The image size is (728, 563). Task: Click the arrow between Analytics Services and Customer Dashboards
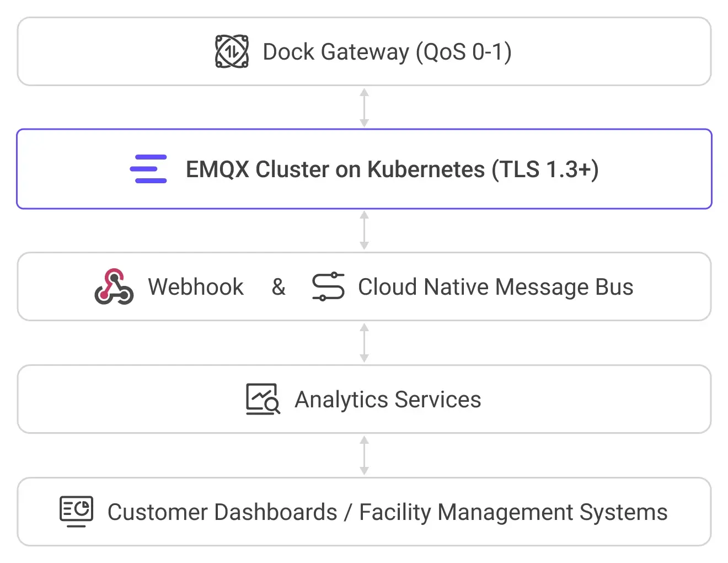[364, 455]
